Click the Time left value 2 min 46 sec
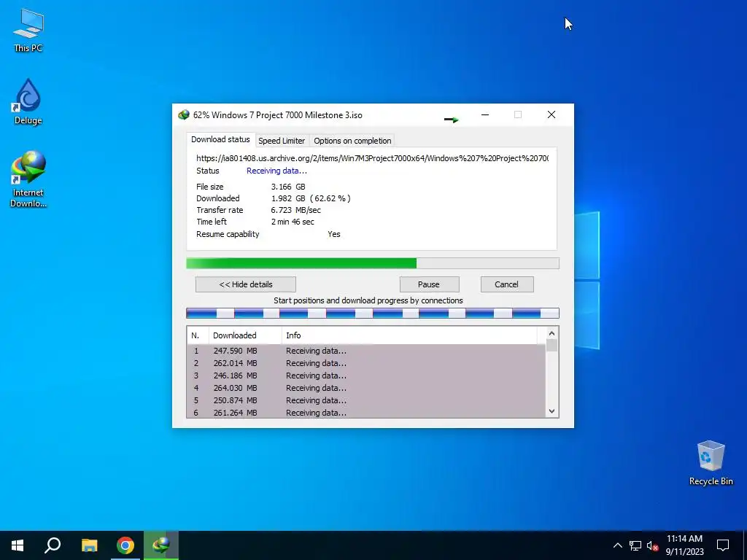 [293, 222]
